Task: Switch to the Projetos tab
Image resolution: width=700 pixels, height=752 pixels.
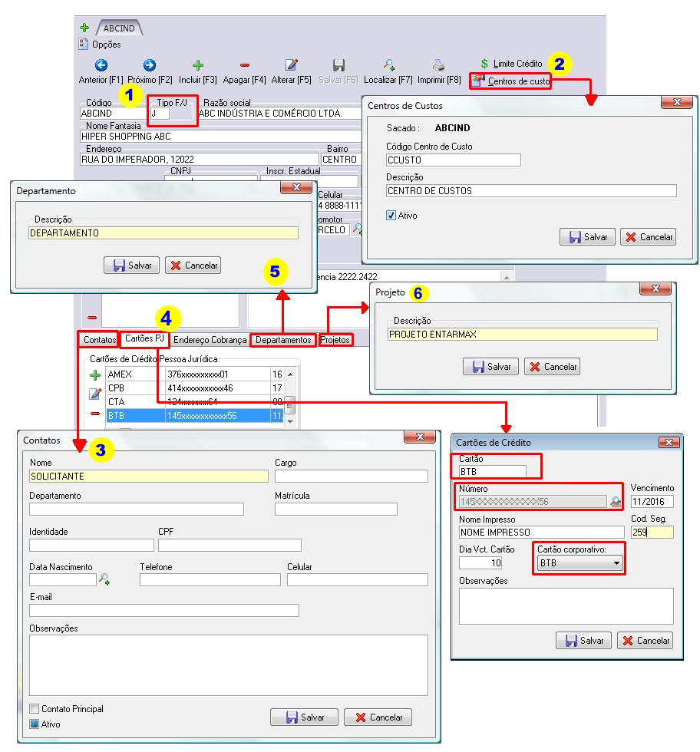Action: point(335,340)
